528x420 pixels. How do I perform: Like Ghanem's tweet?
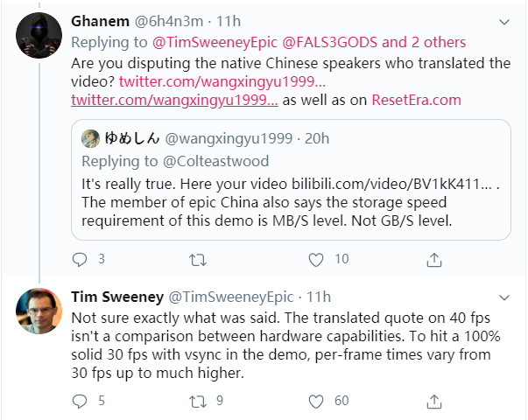pos(317,259)
